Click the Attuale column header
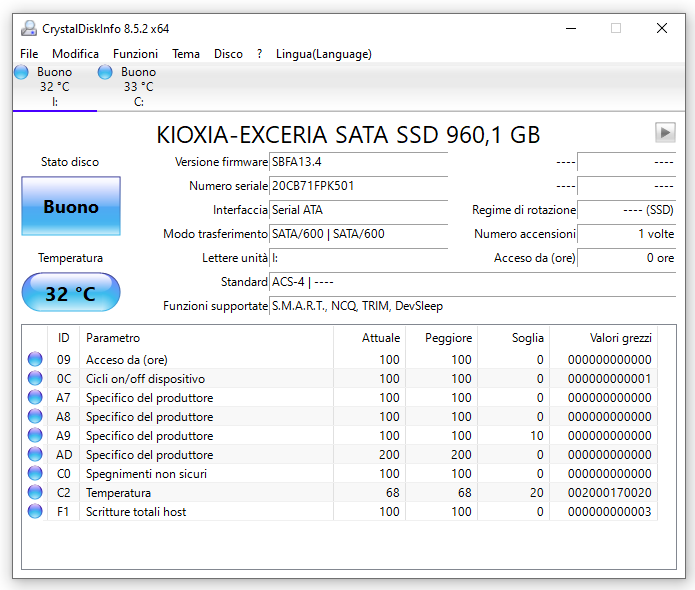This screenshot has height=590, width=695. [369, 338]
